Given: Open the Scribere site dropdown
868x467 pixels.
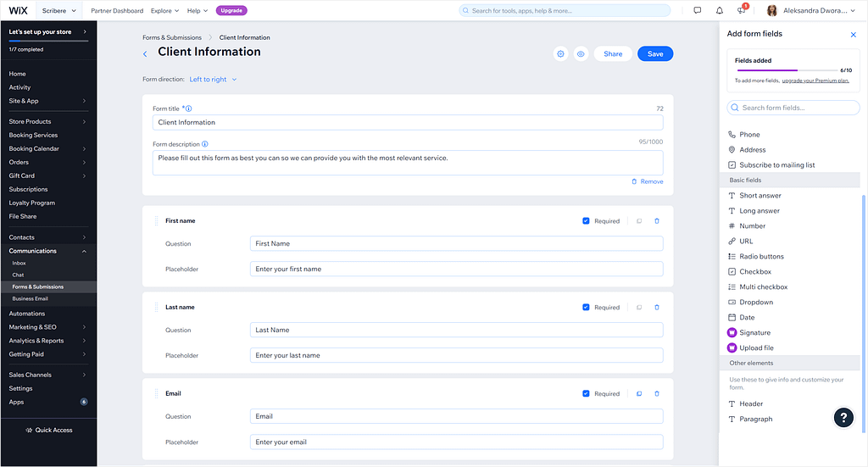Looking at the screenshot, I should coord(58,10).
